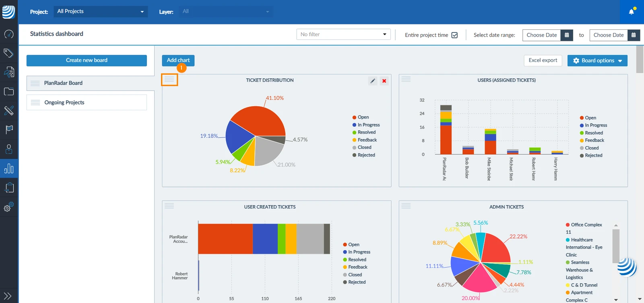This screenshot has width=644, height=303.
Task: Delete the Ticket Distribution chart with red X
Action: [x=384, y=81]
